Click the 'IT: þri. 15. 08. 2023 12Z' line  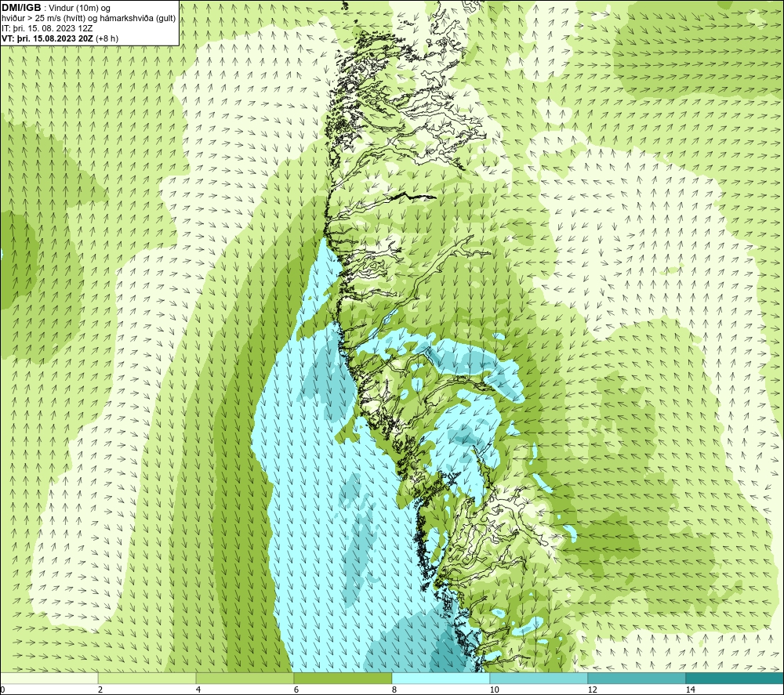pyautogui.click(x=47, y=28)
